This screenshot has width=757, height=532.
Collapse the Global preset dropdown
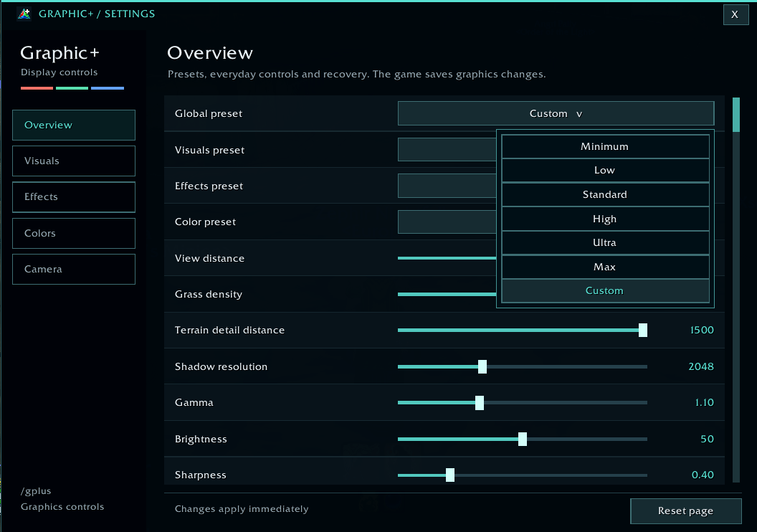556,113
